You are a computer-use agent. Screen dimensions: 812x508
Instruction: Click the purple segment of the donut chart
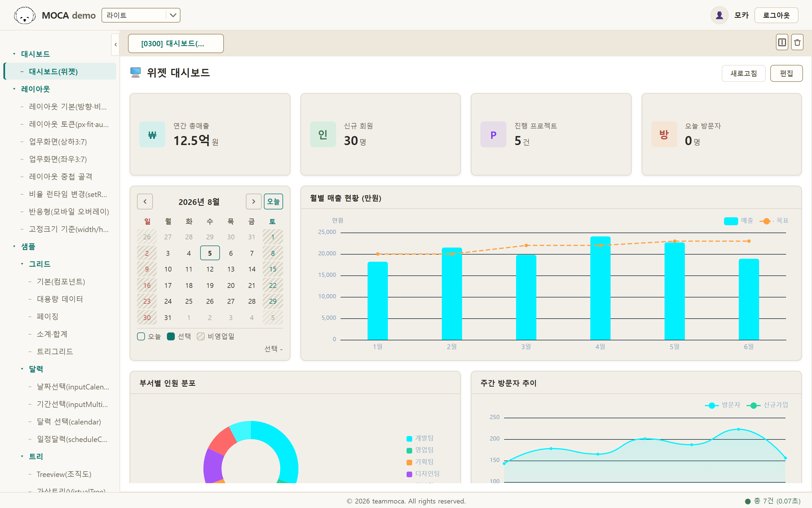pyautogui.click(x=213, y=466)
